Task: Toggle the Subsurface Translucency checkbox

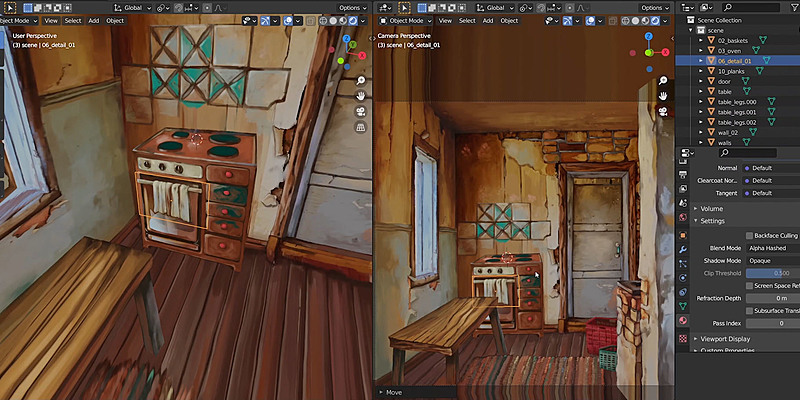Action: [x=750, y=310]
